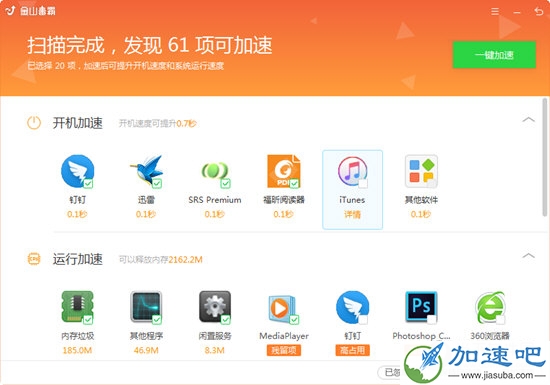Uncheck the 内存垃圾 checkbox
550x385 pixels.
(88, 319)
